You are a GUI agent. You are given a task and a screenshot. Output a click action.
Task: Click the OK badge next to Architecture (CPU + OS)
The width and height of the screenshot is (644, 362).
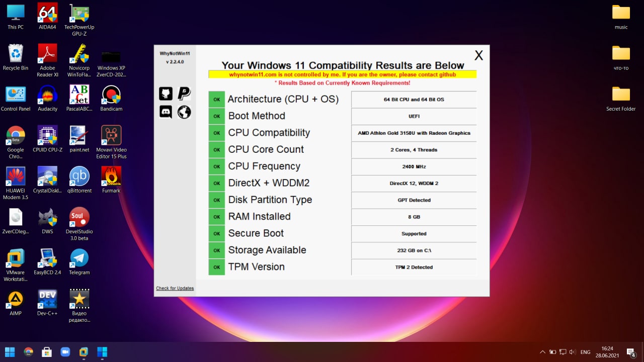click(217, 100)
